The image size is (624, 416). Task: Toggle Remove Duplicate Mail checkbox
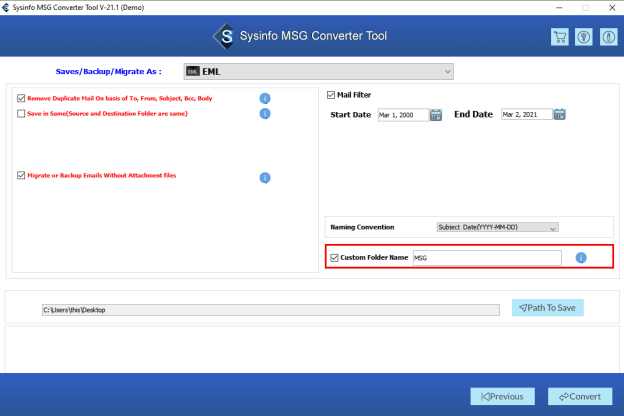(21, 98)
